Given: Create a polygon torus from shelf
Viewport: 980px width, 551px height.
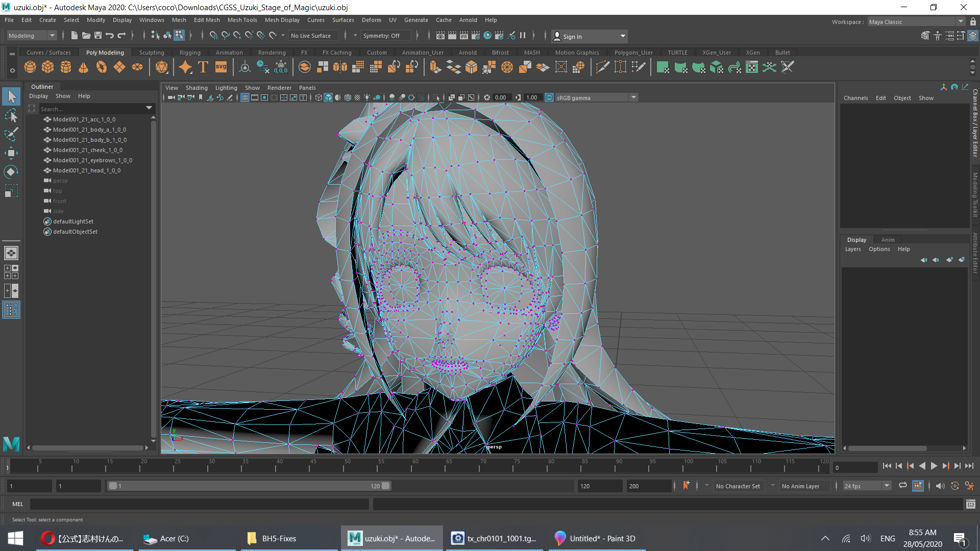Looking at the screenshot, I should [102, 67].
